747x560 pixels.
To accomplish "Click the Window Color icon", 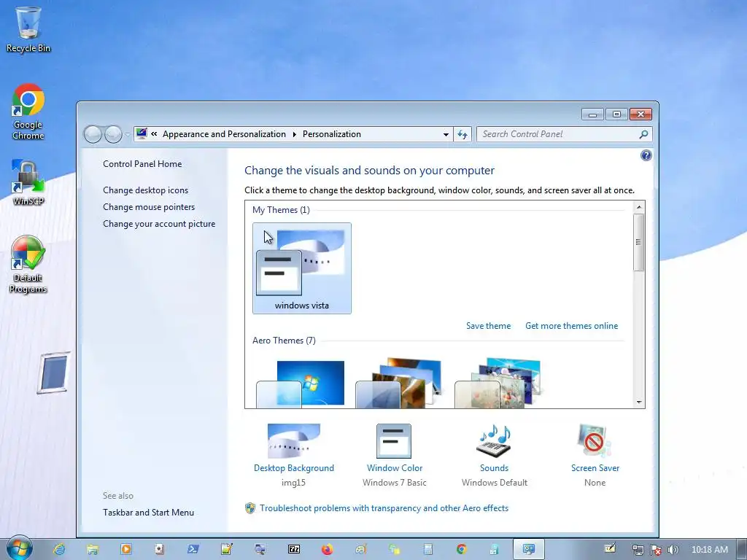I will [394, 441].
